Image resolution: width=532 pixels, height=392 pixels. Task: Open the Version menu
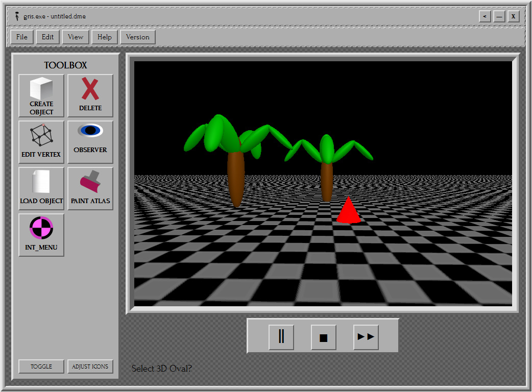point(137,37)
